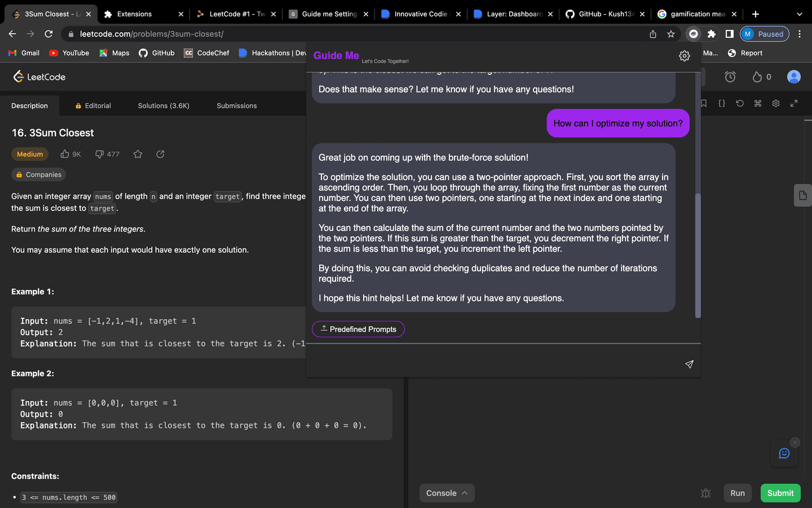The width and height of the screenshot is (812, 508).
Task: Switch to LeetCode #1 browser tab
Action: [237, 14]
